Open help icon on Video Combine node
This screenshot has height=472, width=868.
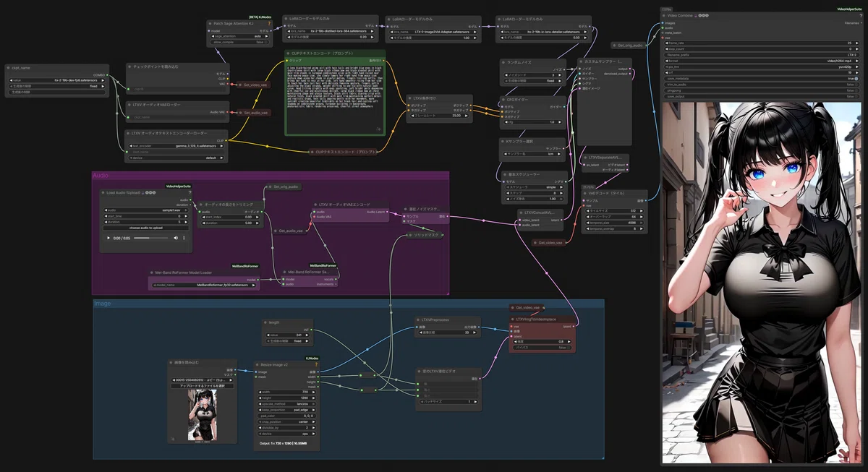(x=861, y=15)
